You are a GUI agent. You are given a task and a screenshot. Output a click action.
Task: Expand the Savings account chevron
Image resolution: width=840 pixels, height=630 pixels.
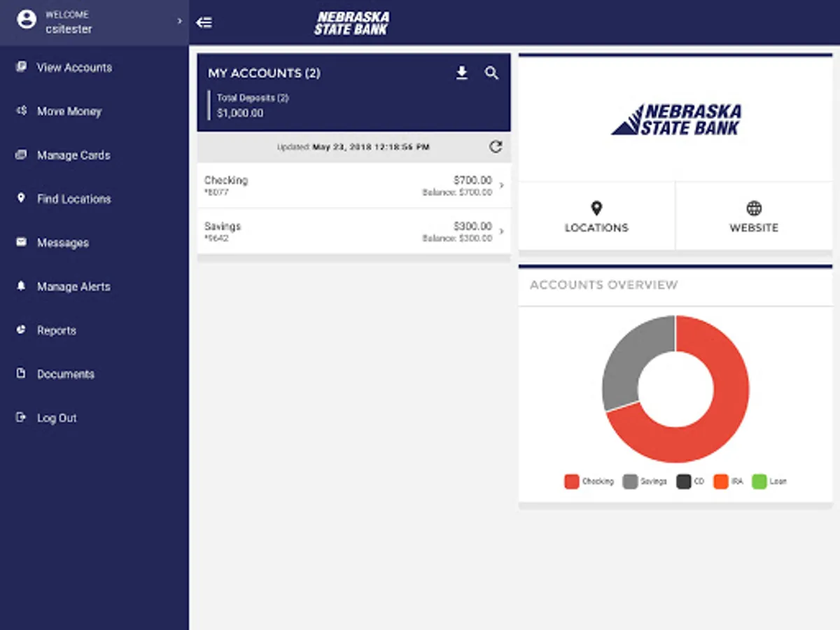(x=502, y=232)
